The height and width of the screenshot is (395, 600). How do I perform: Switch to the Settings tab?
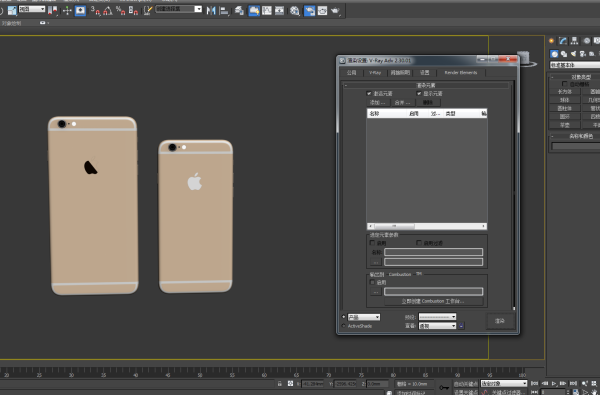point(424,72)
